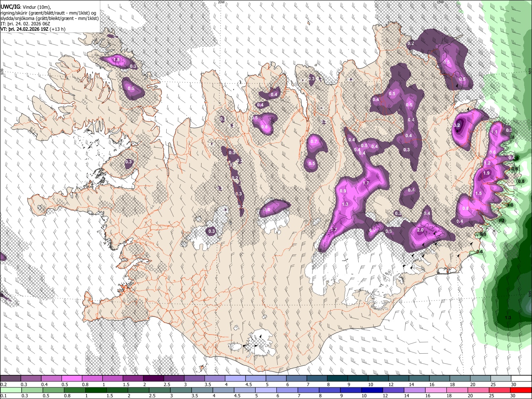The width and height of the screenshot is (532, 399).
Task: Select the dark mauve 0.2 snow legend swatch
Action: pyautogui.click(x=10, y=379)
